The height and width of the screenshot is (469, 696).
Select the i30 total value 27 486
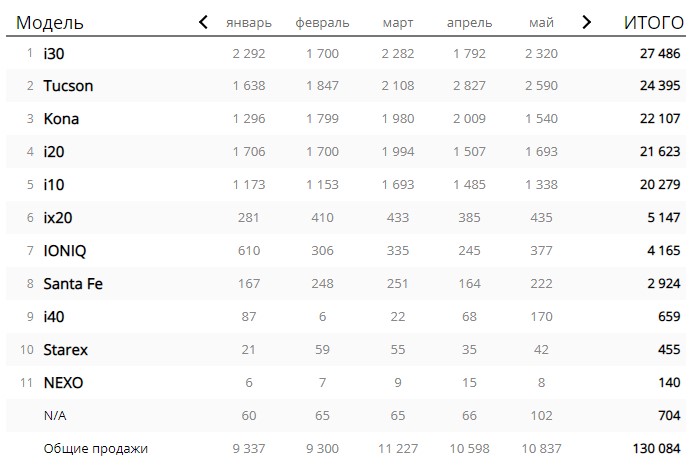[x=660, y=54]
